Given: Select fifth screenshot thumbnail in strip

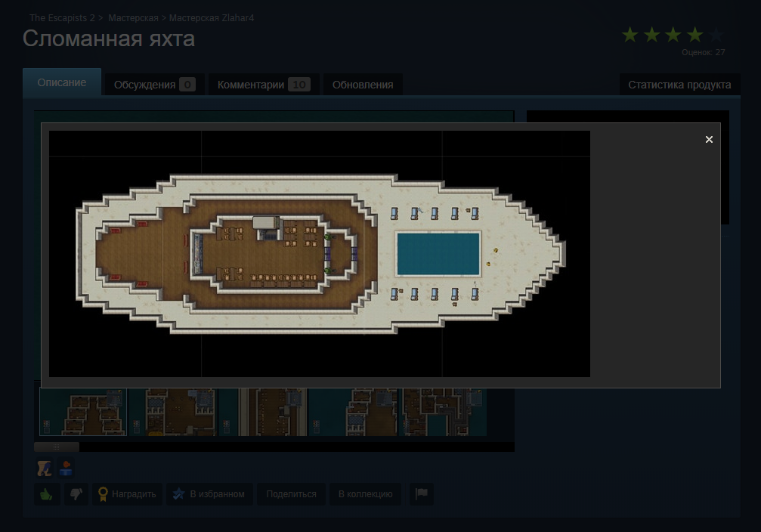Looking at the screenshot, I should tap(443, 412).
